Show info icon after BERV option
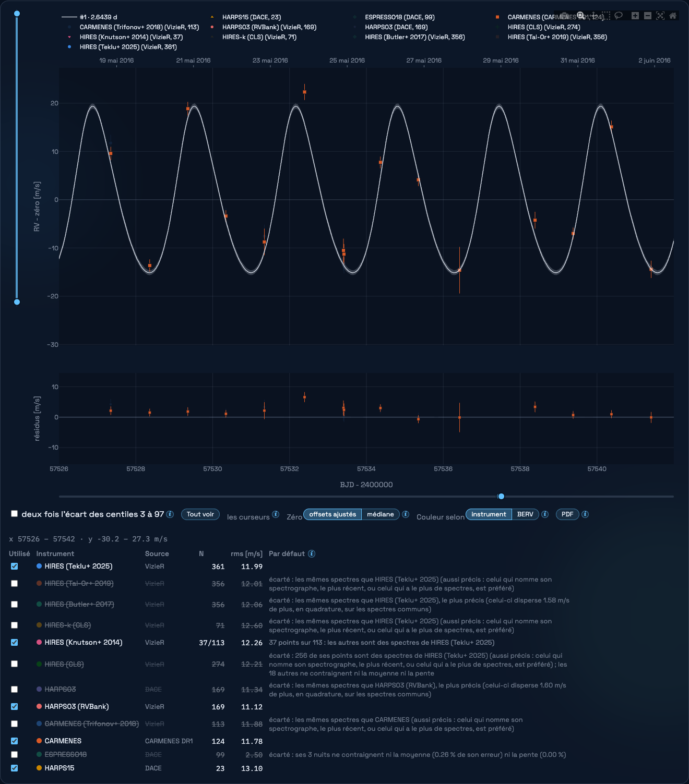The height and width of the screenshot is (784, 689). [545, 514]
